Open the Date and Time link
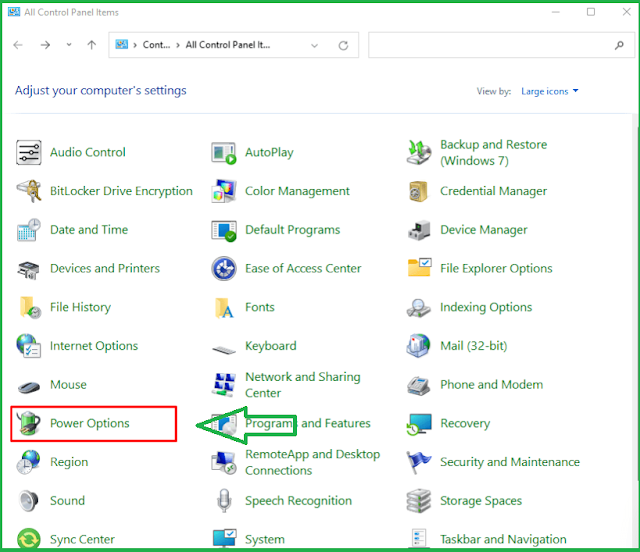The height and width of the screenshot is (552, 640). tap(89, 230)
